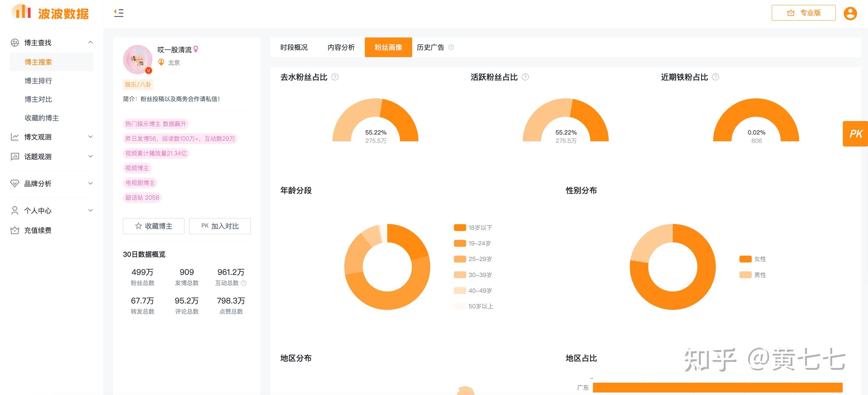The width and height of the screenshot is (868, 395).
Task: Switch to the 时段概况 tab
Action: click(x=294, y=48)
